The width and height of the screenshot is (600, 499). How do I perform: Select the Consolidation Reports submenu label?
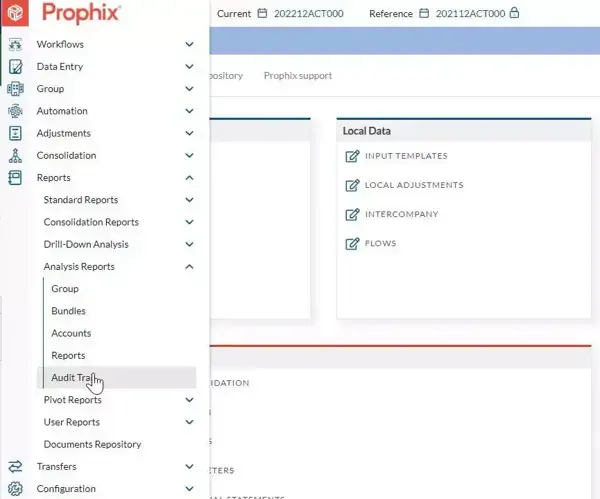pos(91,222)
